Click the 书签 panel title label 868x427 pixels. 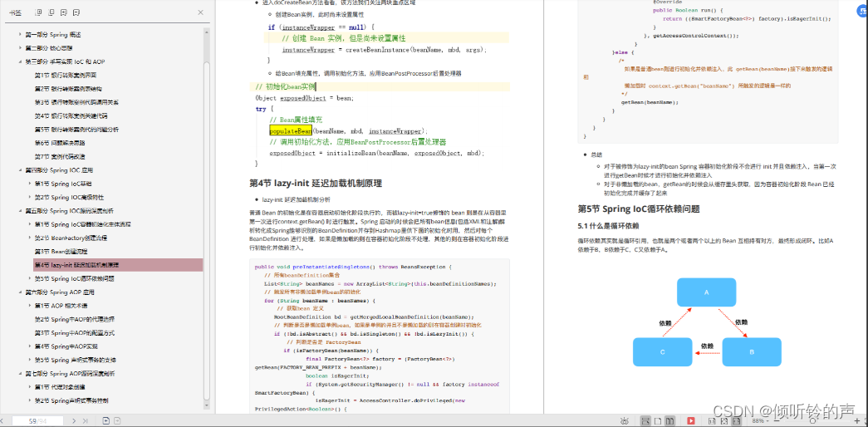[x=16, y=12]
